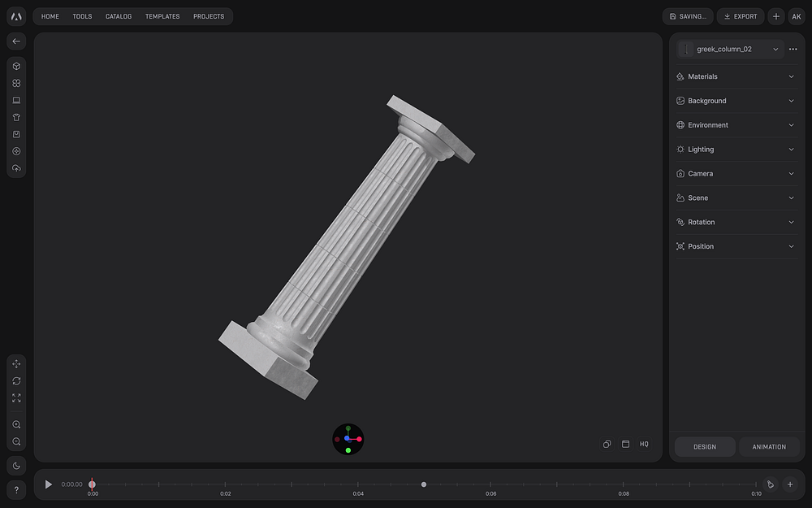
Task: Click the plus button in the top bar
Action: click(775, 16)
